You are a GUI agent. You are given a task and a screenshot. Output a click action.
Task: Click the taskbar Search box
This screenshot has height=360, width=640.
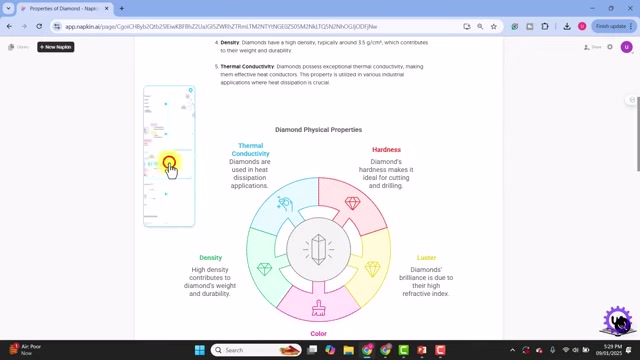[x=256, y=350]
